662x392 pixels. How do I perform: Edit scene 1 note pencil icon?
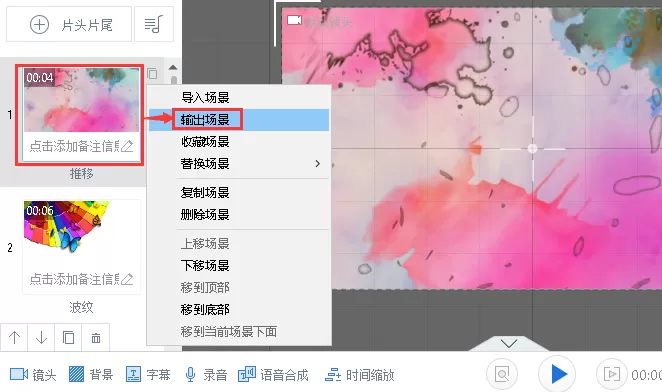127,147
